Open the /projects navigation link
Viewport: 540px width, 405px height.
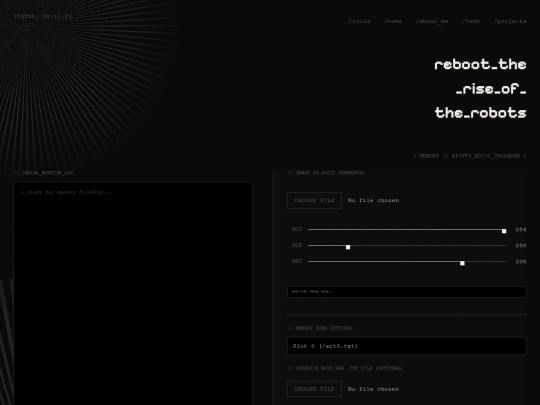click(510, 21)
